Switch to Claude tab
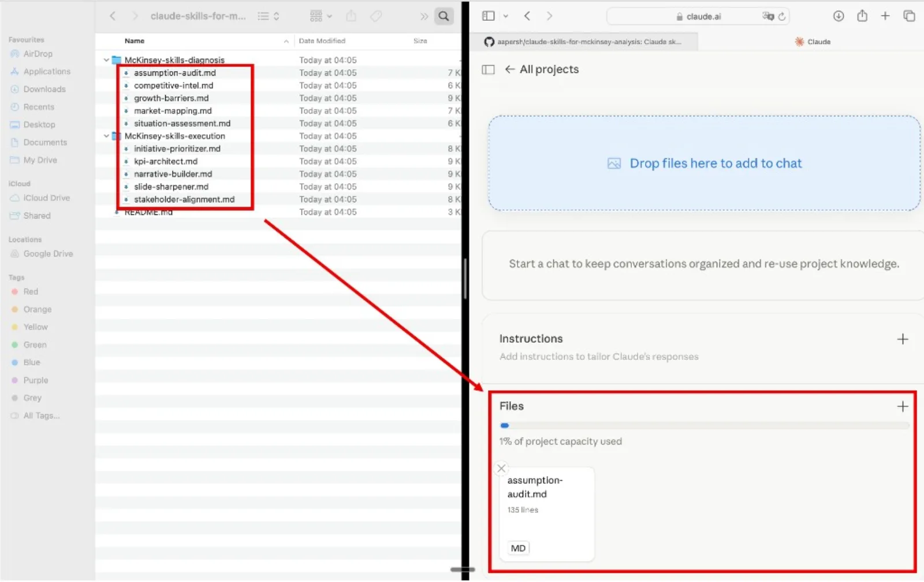This screenshot has width=924, height=582. [812, 42]
